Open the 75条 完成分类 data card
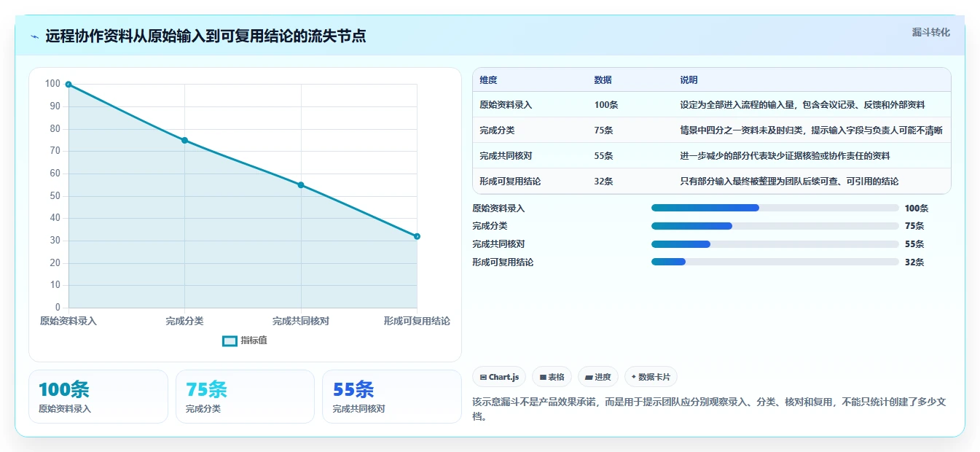Viewport: 980px width, 452px height. 245,397
